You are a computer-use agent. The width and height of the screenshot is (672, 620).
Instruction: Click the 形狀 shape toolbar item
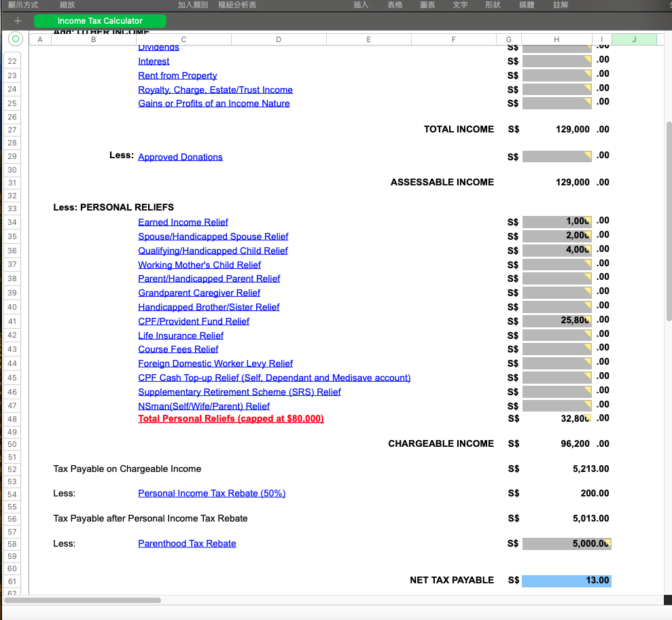493,5
